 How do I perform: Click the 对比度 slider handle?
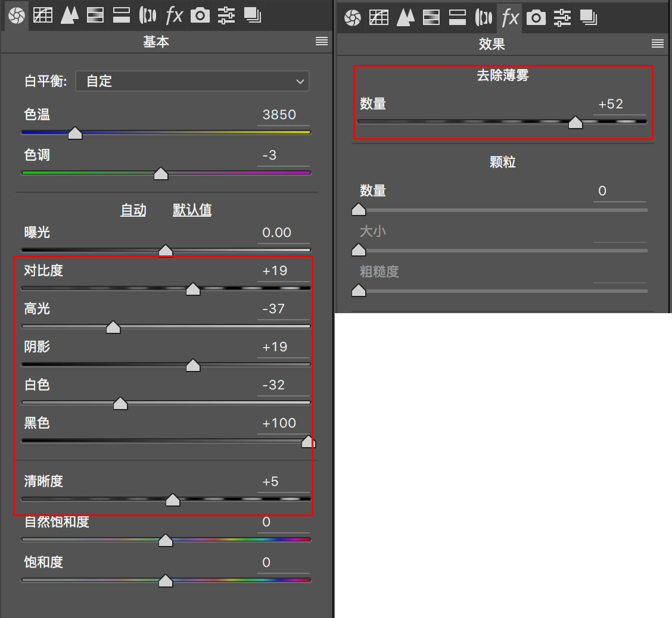coord(193,289)
